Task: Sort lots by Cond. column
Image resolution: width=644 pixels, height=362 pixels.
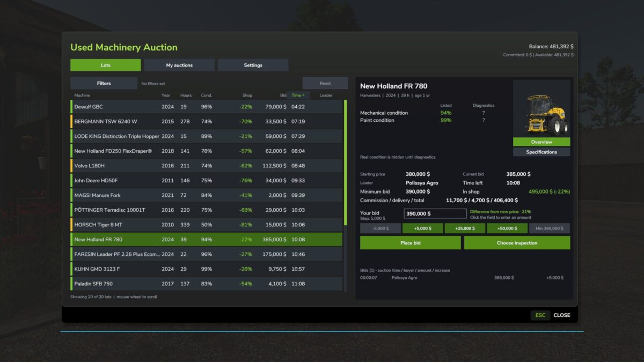Action: (x=207, y=95)
